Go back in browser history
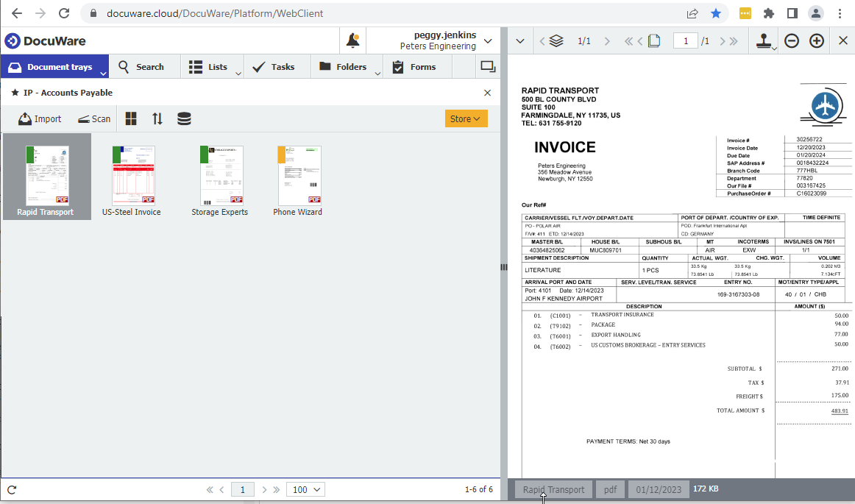855x504 pixels. (17, 13)
